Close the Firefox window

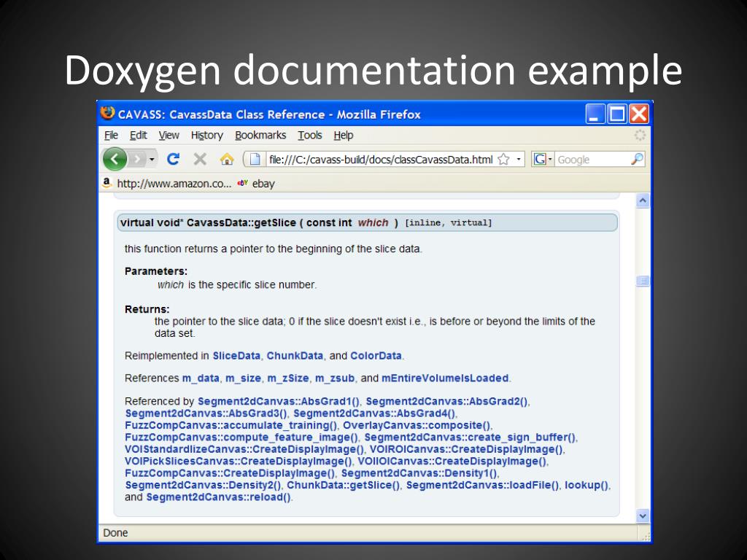(x=639, y=114)
